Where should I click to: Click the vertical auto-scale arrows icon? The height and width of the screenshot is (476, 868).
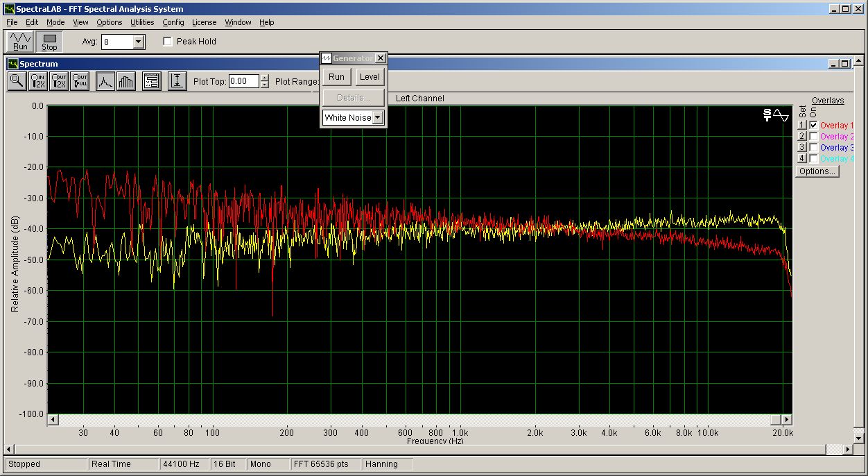(x=177, y=81)
